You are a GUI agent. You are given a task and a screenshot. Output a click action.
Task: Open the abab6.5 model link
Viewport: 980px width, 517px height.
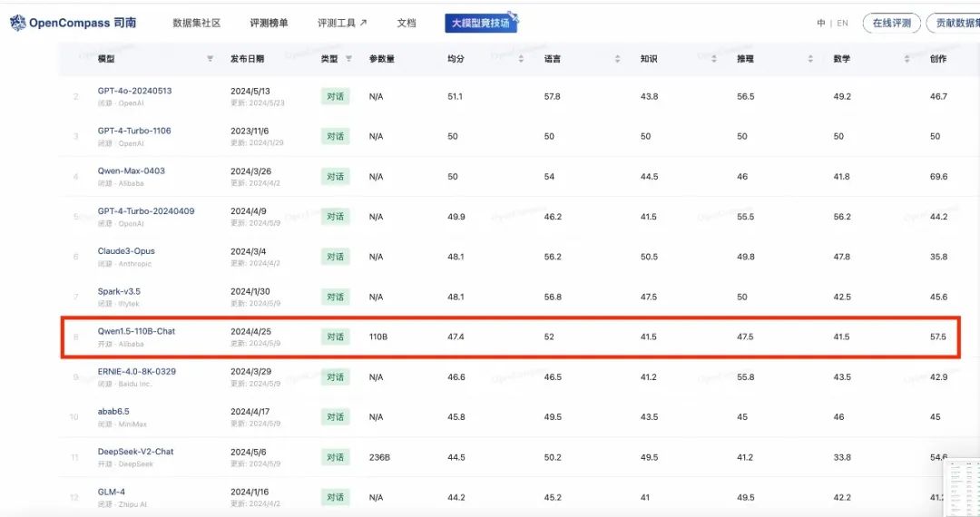coord(113,412)
